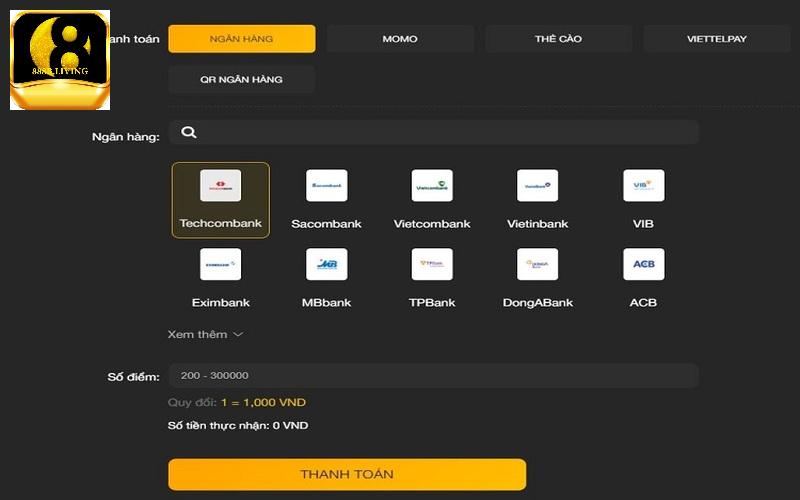The image size is (800, 500).
Task: Choose the TPBank logo icon
Action: pyautogui.click(x=432, y=265)
